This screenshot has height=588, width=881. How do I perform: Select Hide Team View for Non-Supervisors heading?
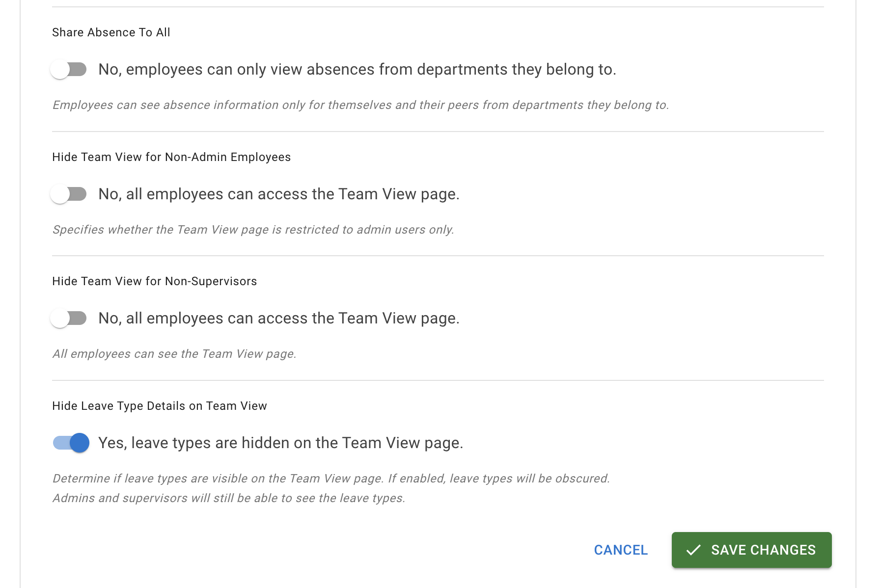154,281
